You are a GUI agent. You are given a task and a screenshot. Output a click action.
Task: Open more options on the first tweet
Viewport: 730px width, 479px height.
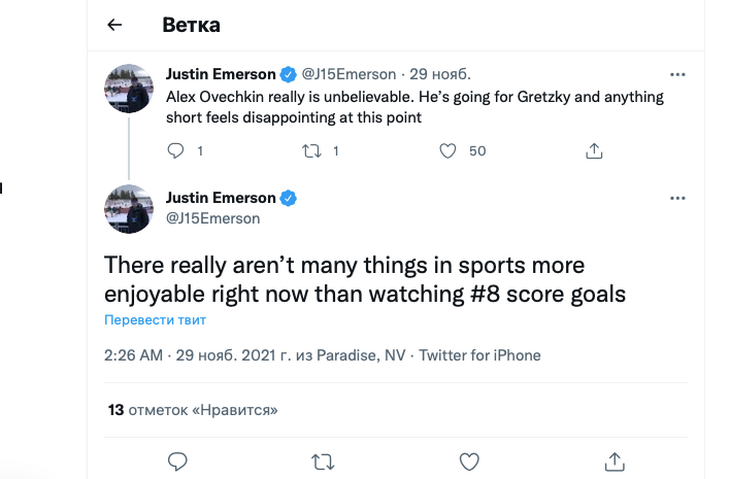pyautogui.click(x=678, y=75)
